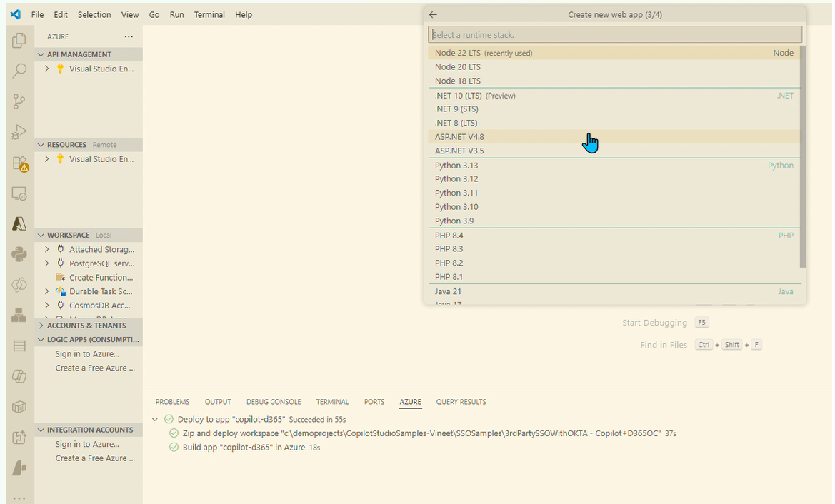Screen dimensions: 835x504
Task: Click the database icon in the activity bar
Action: pyautogui.click(x=19, y=346)
